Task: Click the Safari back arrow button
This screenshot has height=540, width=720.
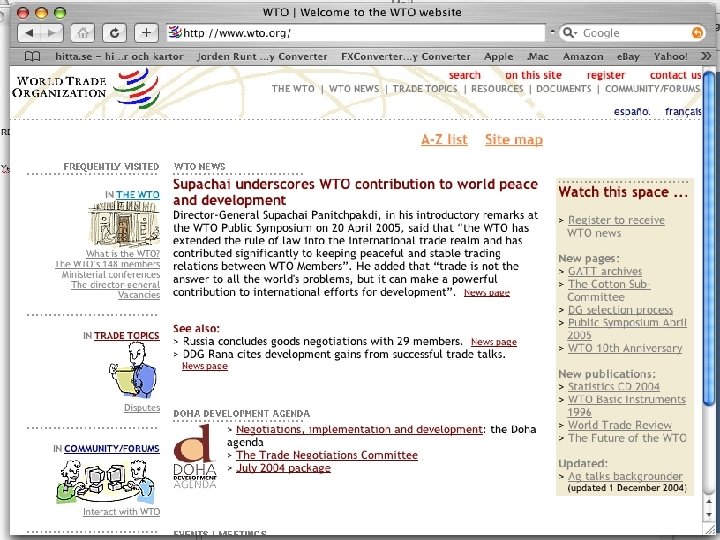Action: pyautogui.click(x=30, y=33)
